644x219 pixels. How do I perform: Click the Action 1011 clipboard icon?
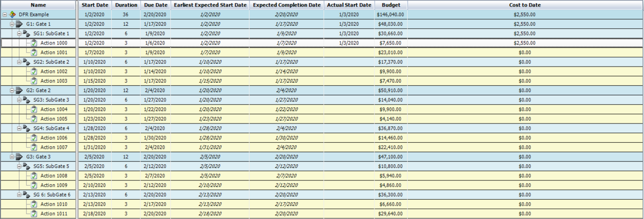coord(34,214)
